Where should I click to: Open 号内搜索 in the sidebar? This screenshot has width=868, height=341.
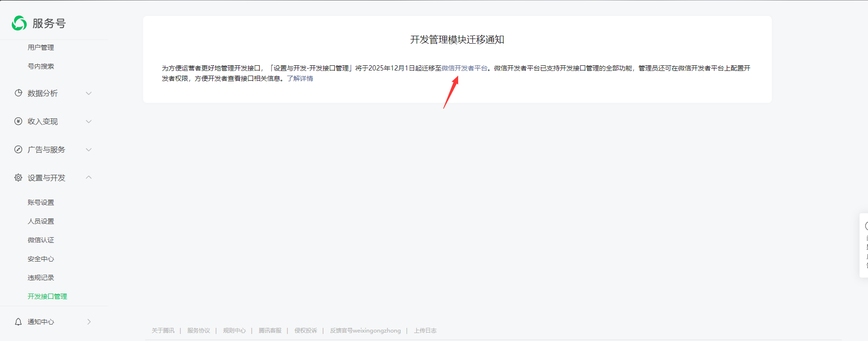pos(41,66)
